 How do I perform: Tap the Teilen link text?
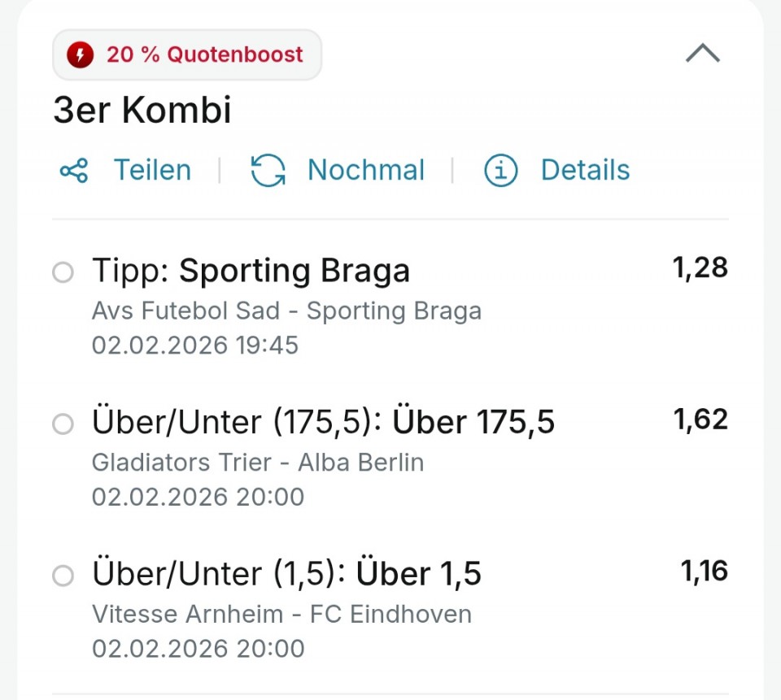[x=152, y=171]
